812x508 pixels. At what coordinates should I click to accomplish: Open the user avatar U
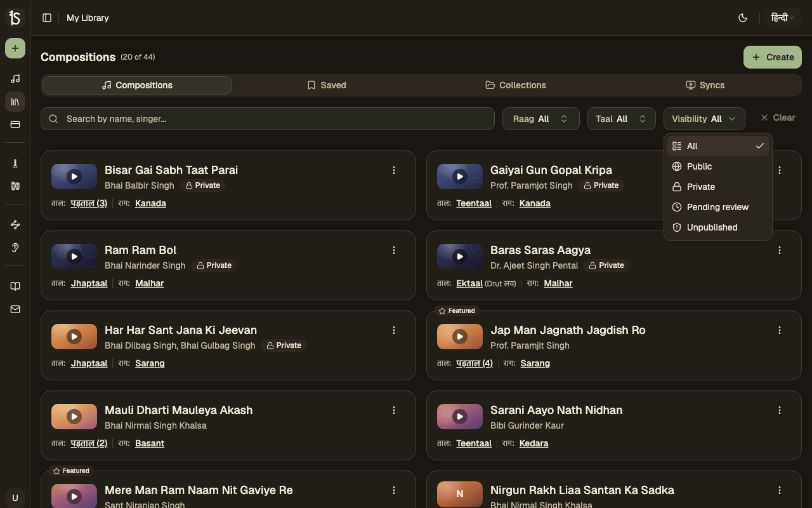coord(15,497)
